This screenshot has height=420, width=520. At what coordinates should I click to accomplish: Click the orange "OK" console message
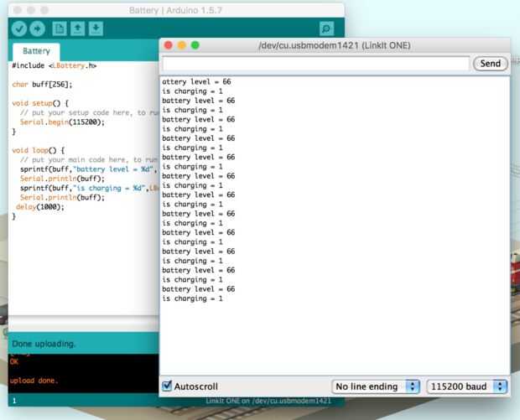(14, 361)
